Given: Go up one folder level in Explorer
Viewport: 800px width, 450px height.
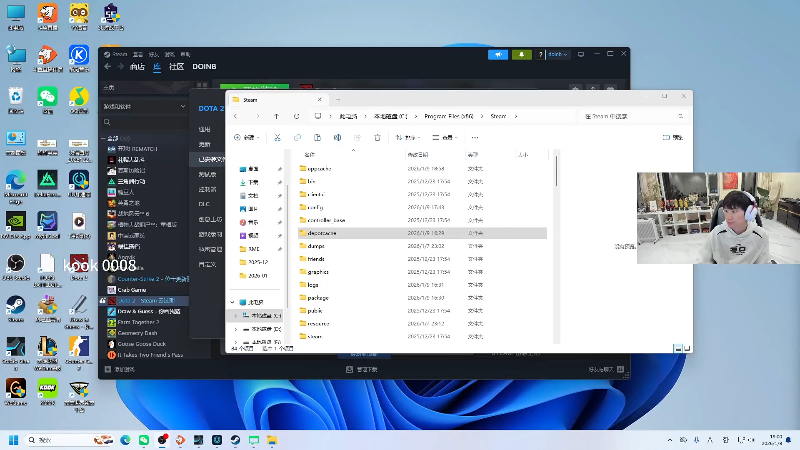Looking at the screenshot, I should (277, 116).
